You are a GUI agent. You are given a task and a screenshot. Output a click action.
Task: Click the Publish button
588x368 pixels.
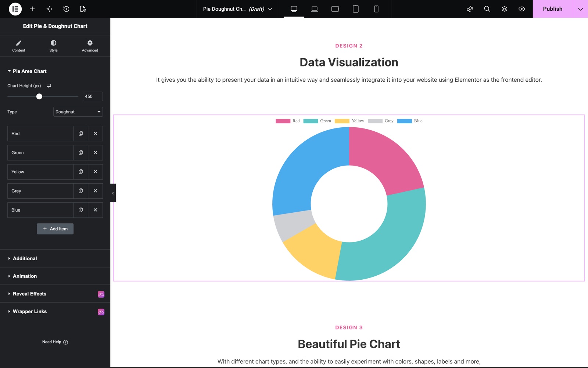point(553,9)
